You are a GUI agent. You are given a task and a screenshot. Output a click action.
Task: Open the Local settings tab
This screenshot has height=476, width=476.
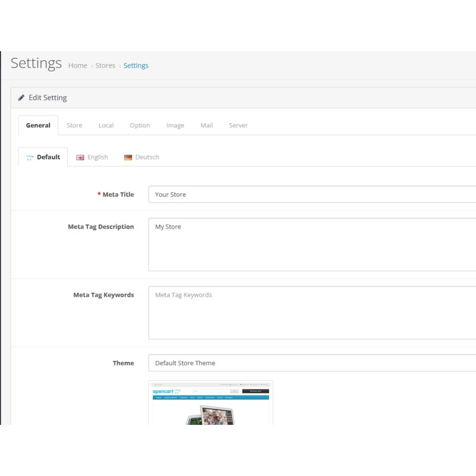click(x=106, y=126)
